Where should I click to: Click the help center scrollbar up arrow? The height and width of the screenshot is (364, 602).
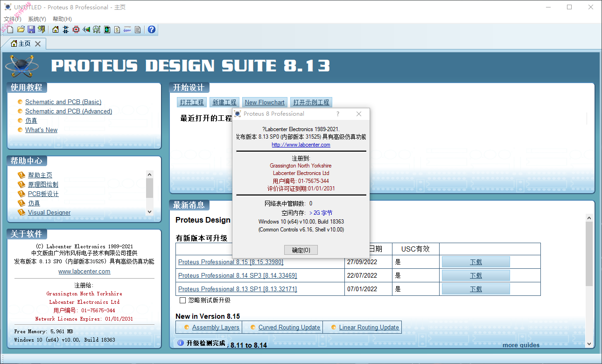[149, 174]
